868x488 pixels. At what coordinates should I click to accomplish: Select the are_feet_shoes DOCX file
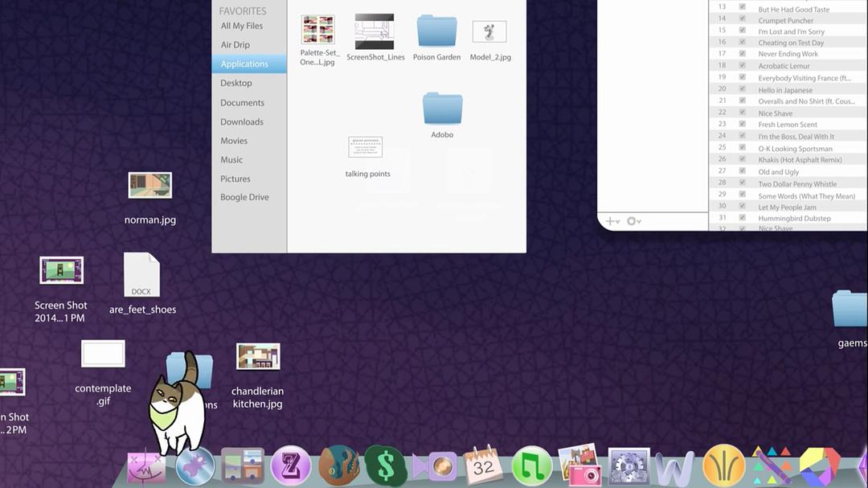tap(142, 276)
